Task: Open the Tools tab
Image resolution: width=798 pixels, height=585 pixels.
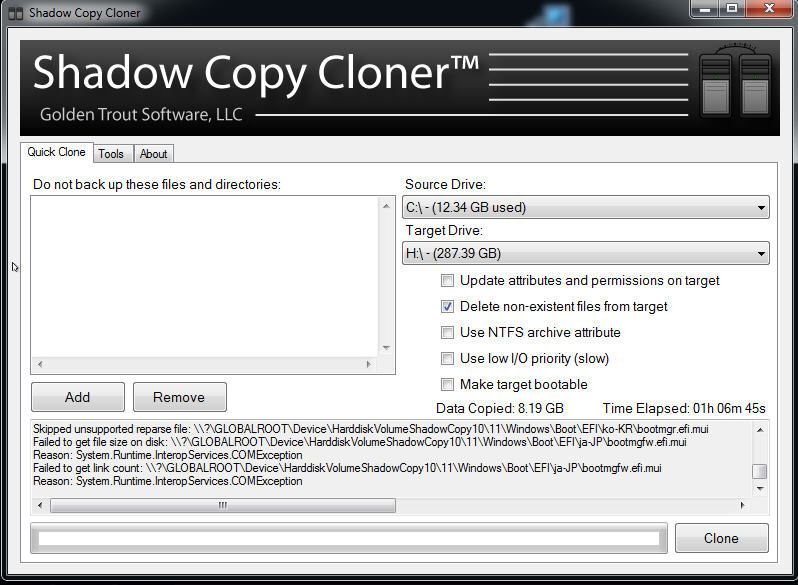Action: 111,154
